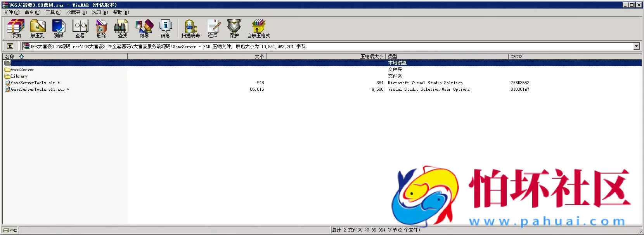Open the Wizard (向导) toolbar icon
This screenshot has height=235, width=644.
tap(144, 29)
